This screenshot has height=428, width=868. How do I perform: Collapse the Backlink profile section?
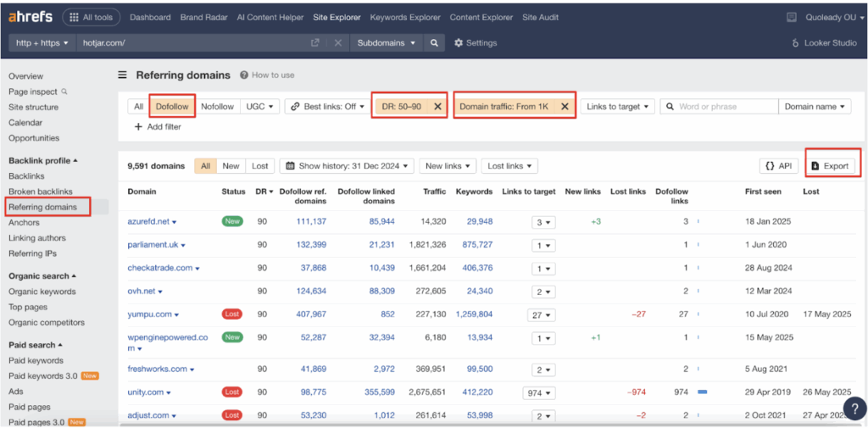pyautogui.click(x=43, y=160)
